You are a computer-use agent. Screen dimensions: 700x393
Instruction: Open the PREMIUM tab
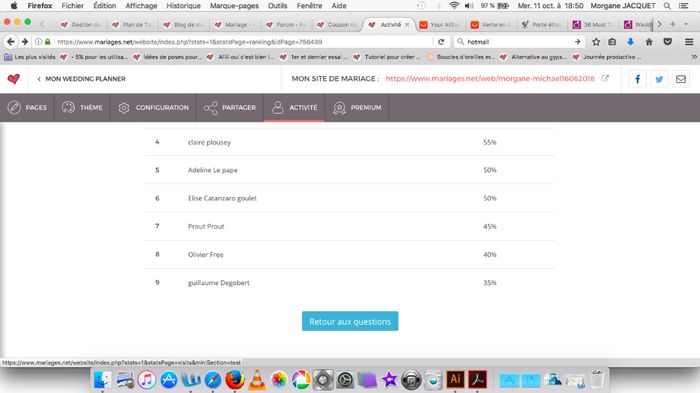coord(357,108)
